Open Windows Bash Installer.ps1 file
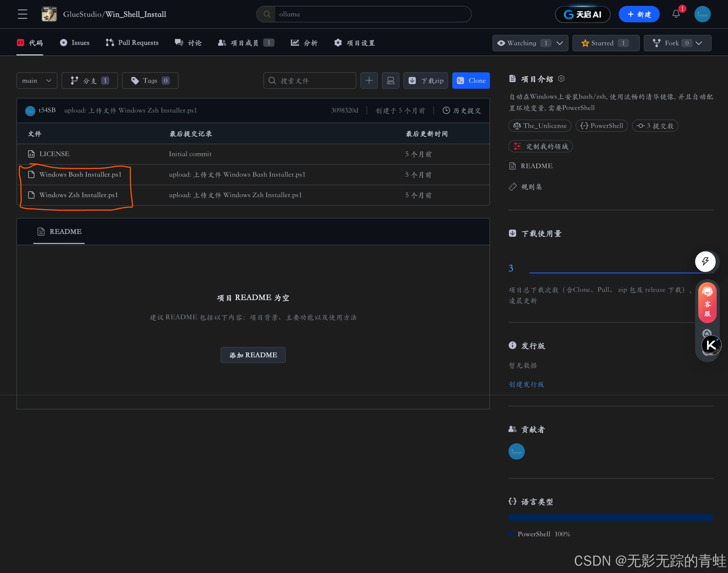The width and height of the screenshot is (728, 573). point(80,175)
